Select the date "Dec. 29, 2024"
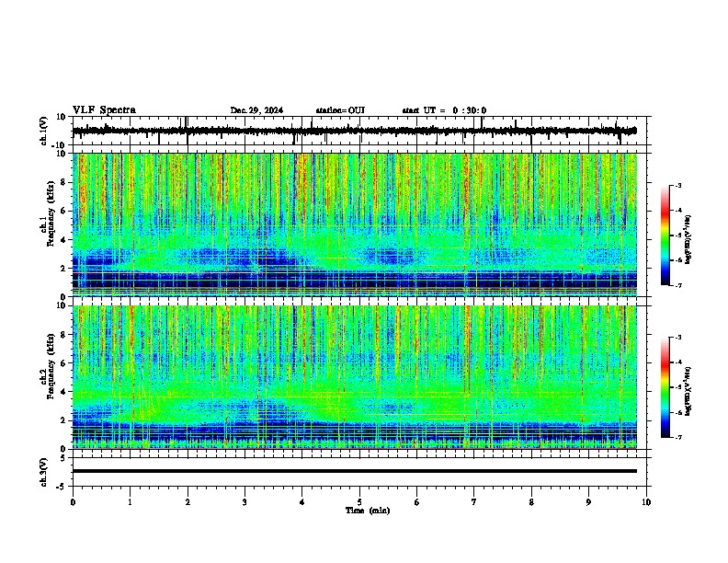728x563 pixels. [x=256, y=110]
